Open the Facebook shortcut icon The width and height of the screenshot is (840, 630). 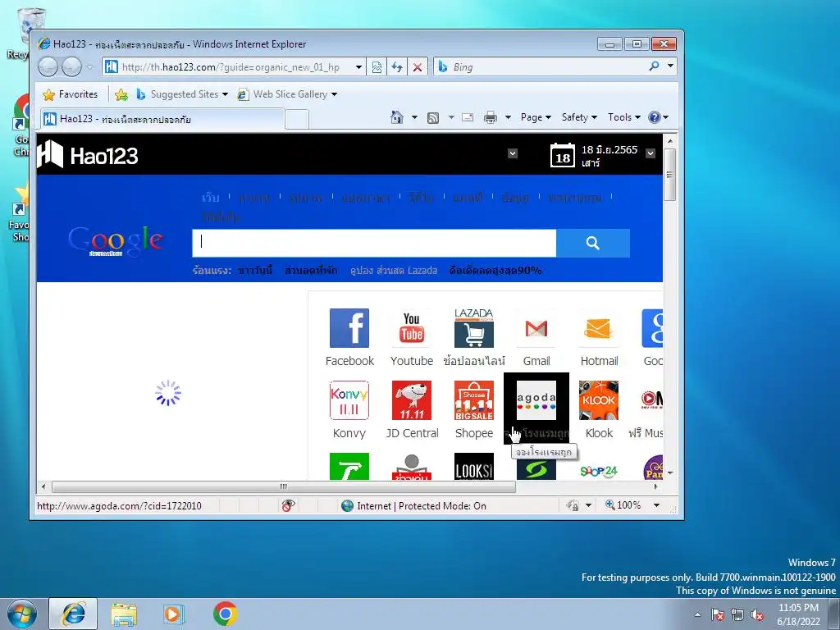click(349, 328)
